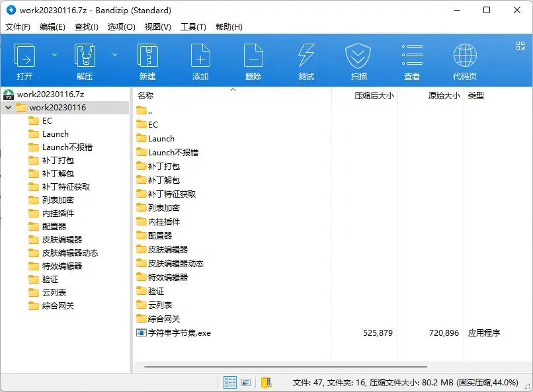
Task: Expand the dropdown arrow next to 解压
Action: [x=115, y=55]
